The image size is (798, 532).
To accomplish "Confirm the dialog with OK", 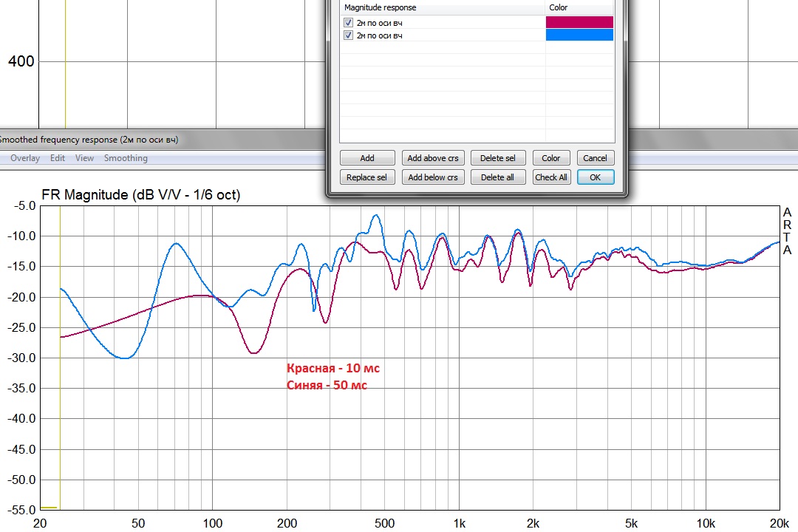I will tap(596, 177).
